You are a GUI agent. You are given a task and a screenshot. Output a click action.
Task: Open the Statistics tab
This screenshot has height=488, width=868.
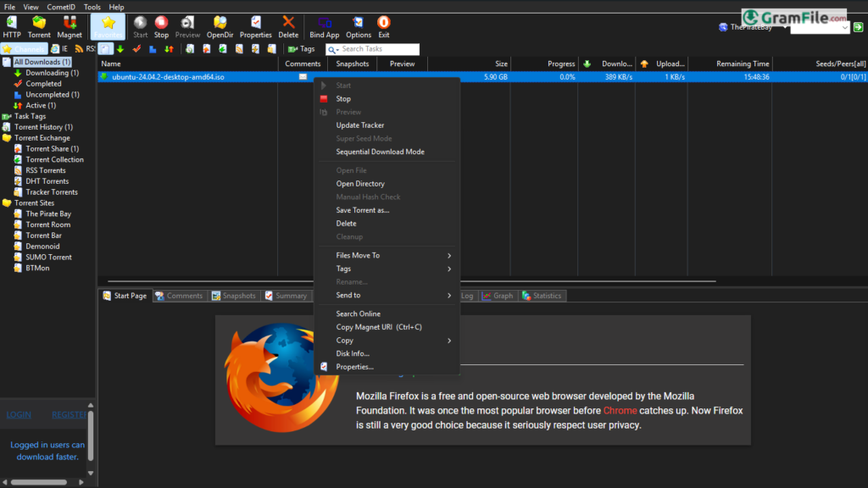[542, 296]
